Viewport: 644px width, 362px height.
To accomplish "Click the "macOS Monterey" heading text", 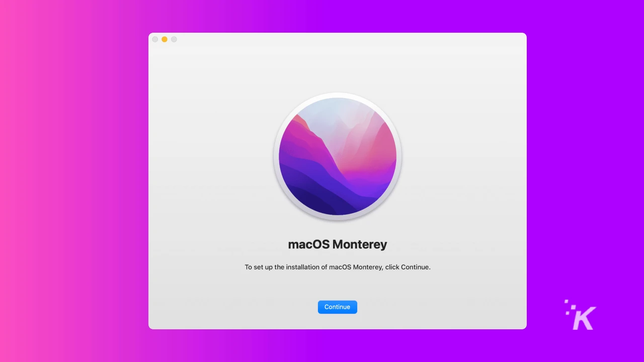I will 338,244.
